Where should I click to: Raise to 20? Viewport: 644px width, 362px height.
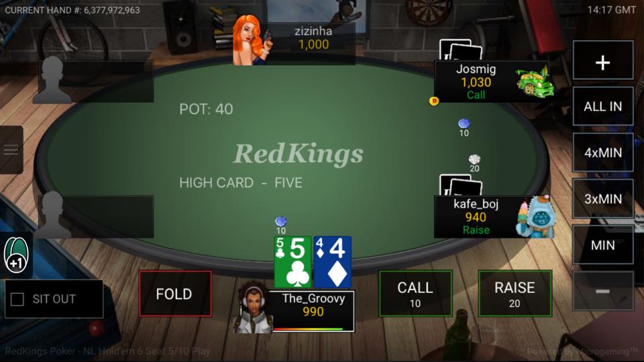(x=515, y=293)
